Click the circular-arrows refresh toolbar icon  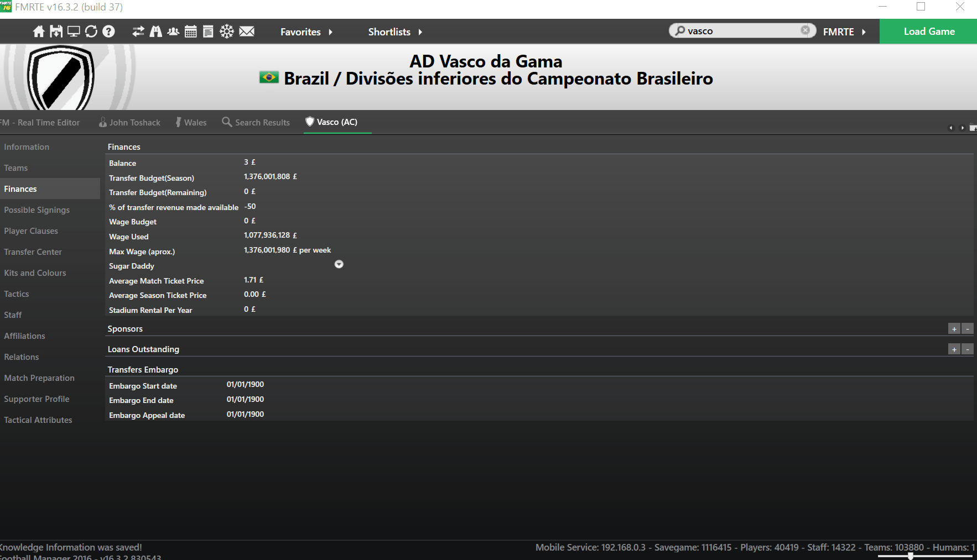click(91, 32)
